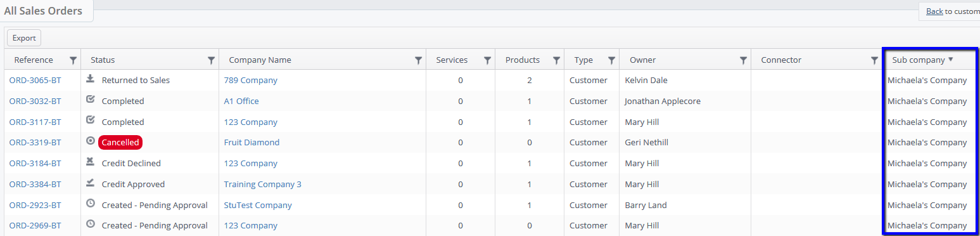Open the Type column filter
The image size is (980, 236).
(612, 60)
